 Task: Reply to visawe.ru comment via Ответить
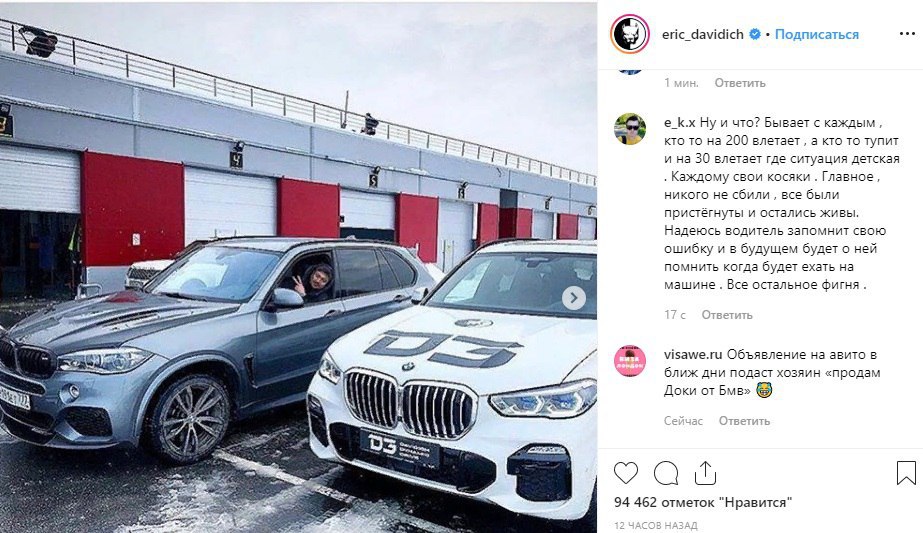click(744, 421)
